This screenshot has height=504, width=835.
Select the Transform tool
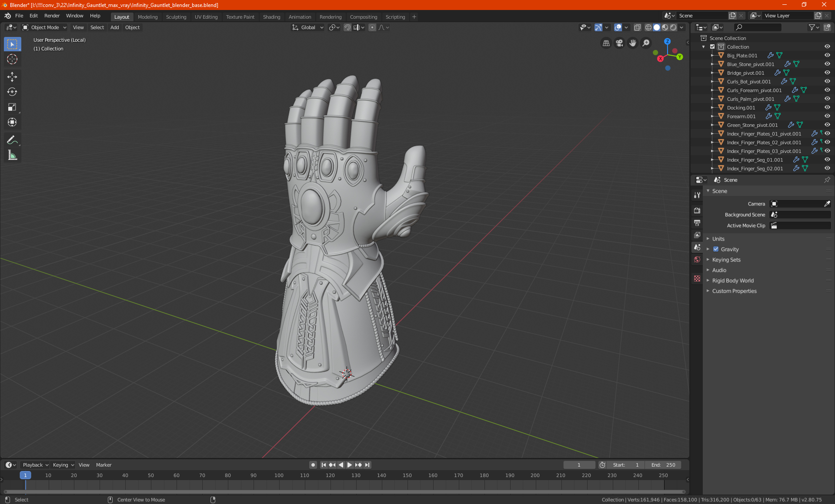point(12,122)
